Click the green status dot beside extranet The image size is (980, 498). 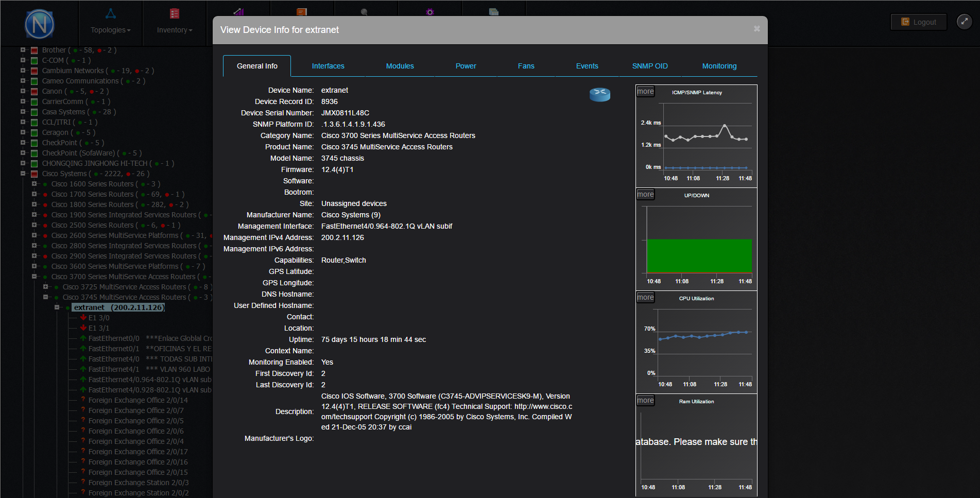coord(67,308)
